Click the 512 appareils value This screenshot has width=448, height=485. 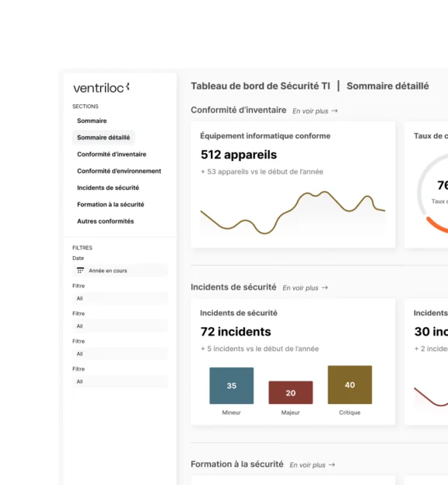click(x=239, y=155)
